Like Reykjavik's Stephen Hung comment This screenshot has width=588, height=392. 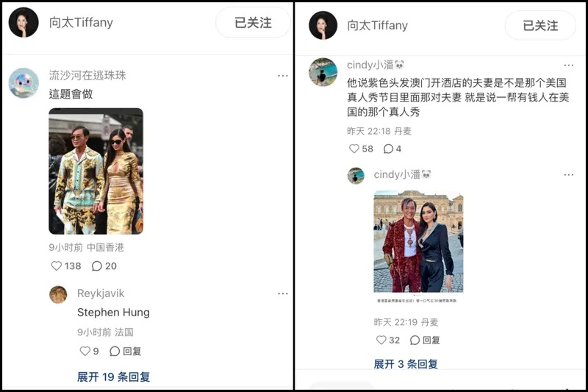(x=85, y=351)
